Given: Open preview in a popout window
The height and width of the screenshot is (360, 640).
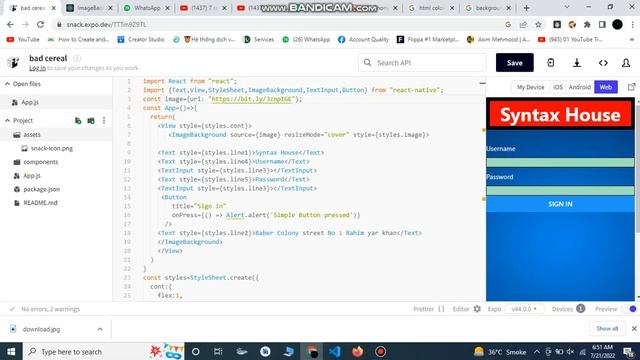Looking at the screenshot, I should [x=631, y=87].
